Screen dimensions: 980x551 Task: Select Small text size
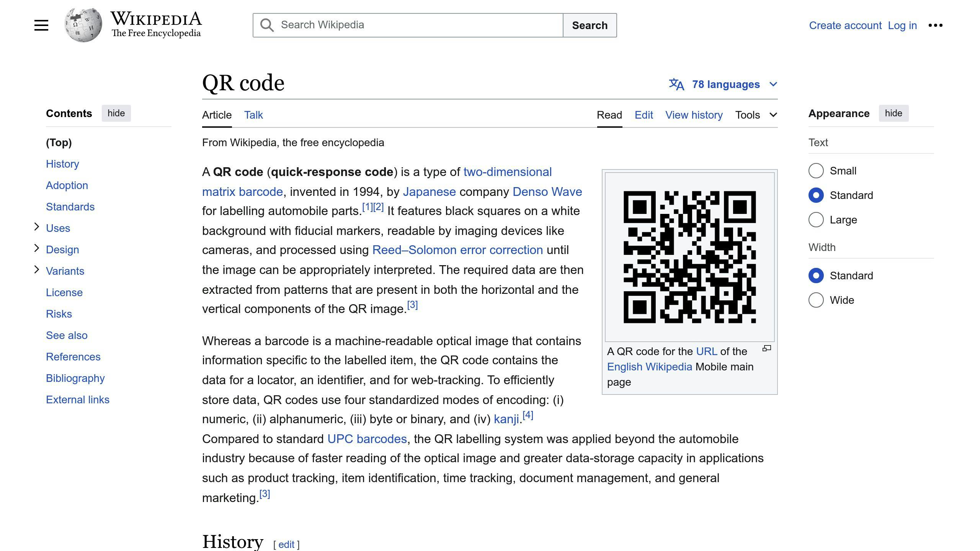[x=816, y=171]
